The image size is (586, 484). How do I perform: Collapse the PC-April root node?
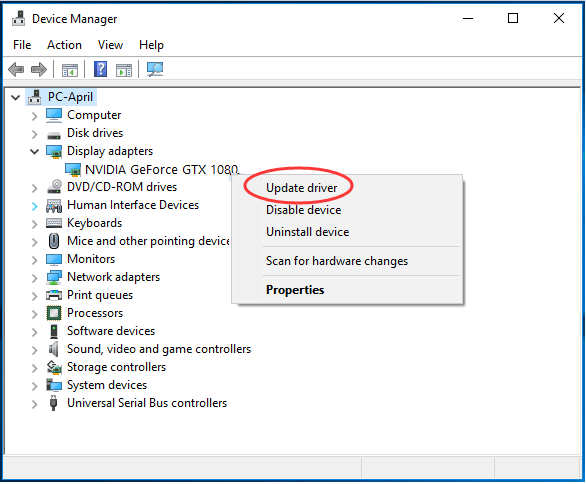15,98
